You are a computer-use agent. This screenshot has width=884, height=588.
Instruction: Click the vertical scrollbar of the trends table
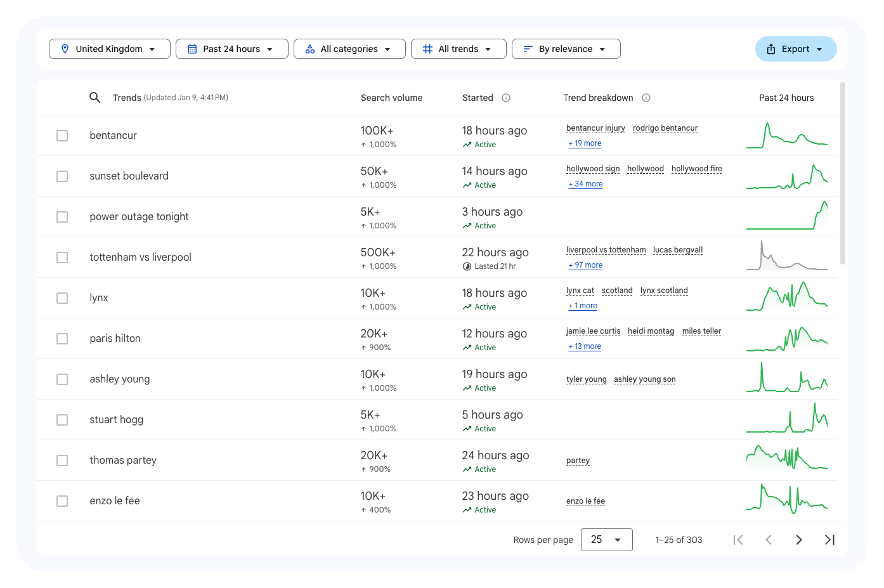click(842, 173)
